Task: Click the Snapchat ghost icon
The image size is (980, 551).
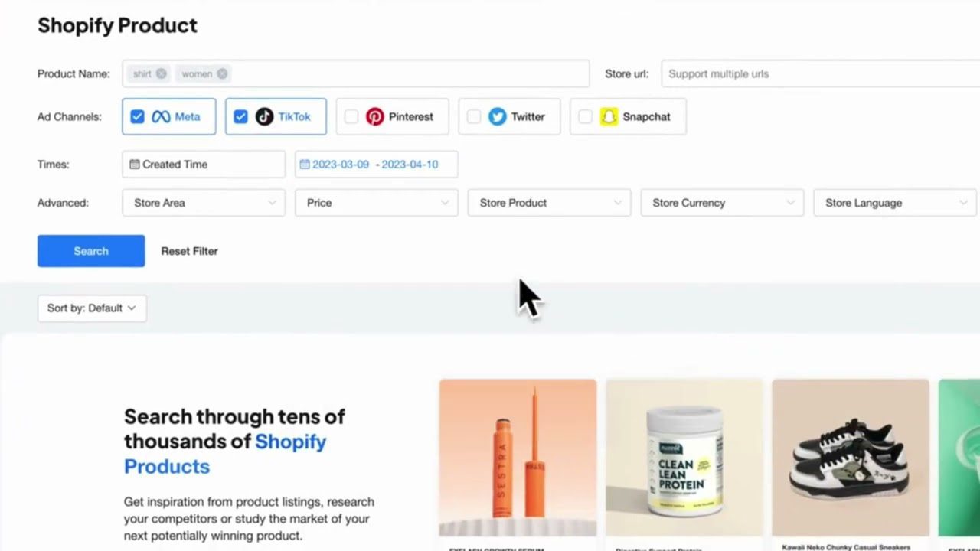Action: pyautogui.click(x=609, y=117)
